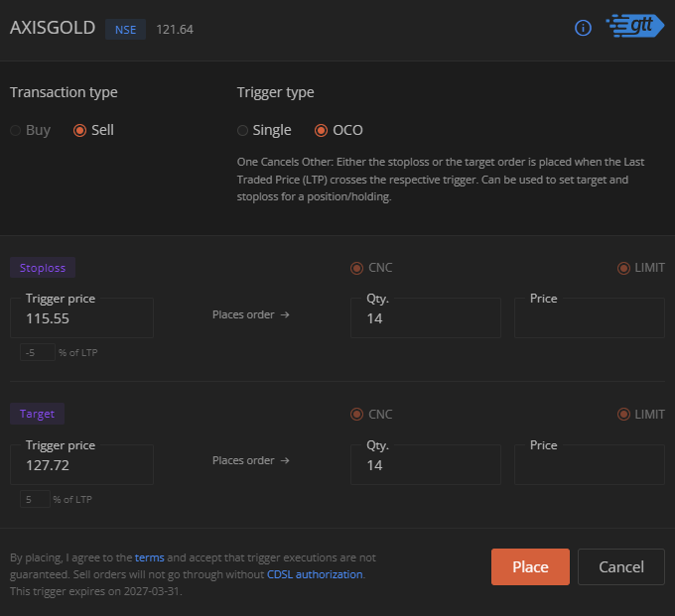Select CNC option for Target order
Screen dimensions: 675x616
(x=357, y=415)
